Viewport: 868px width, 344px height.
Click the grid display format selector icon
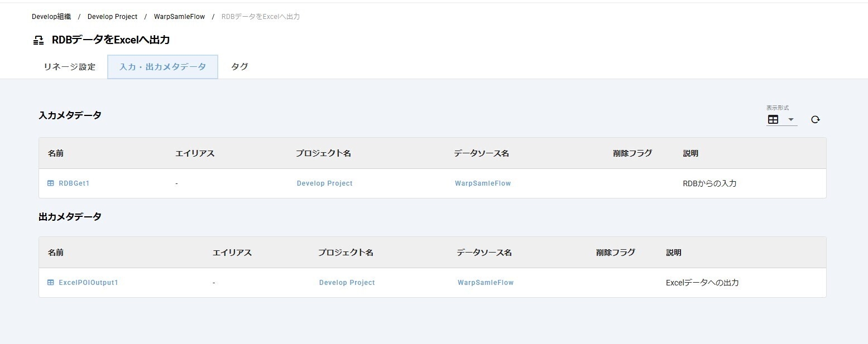click(773, 119)
